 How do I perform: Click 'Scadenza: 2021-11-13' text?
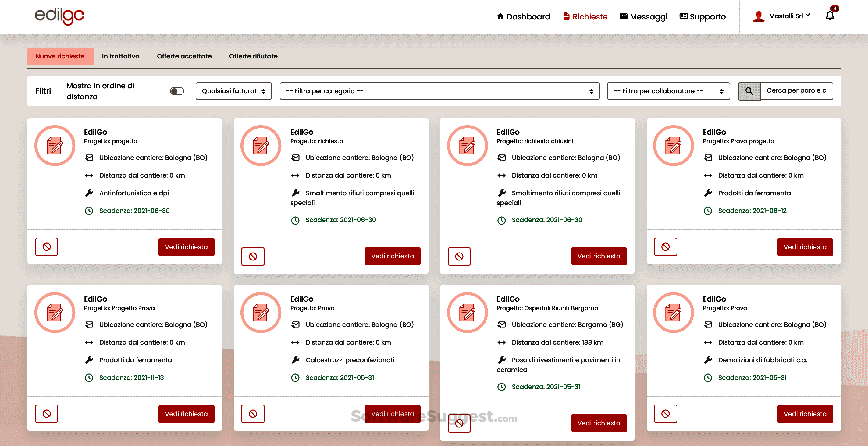click(131, 378)
